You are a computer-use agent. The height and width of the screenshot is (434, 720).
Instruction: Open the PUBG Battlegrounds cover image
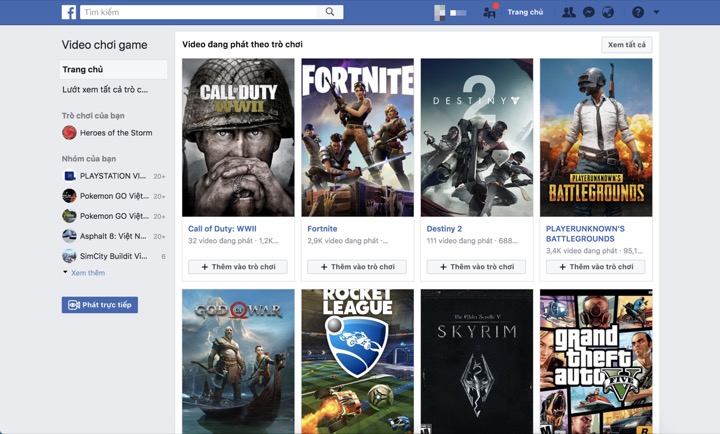[596, 137]
